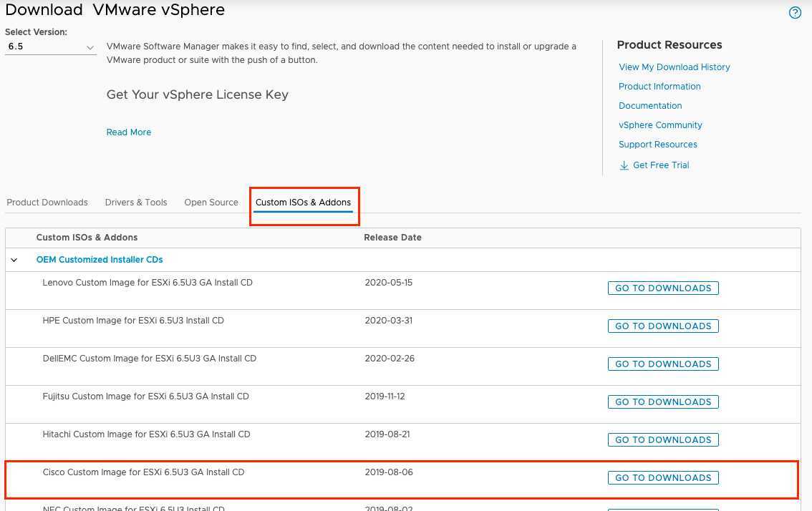Click the download arrow icon beside Get Free Trial
The image size is (812, 511).
[624, 165]
